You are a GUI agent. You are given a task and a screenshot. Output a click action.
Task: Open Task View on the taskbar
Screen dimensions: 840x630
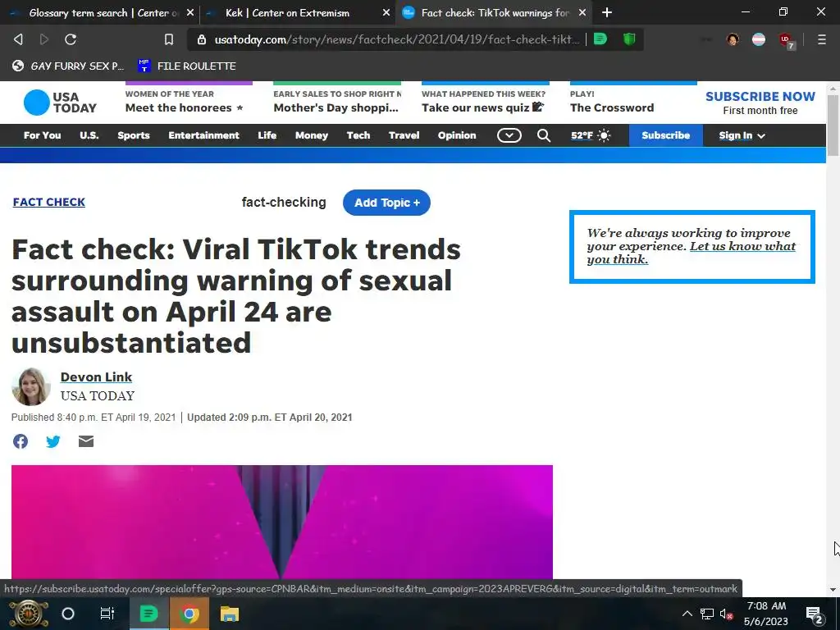tap(107, 614)
